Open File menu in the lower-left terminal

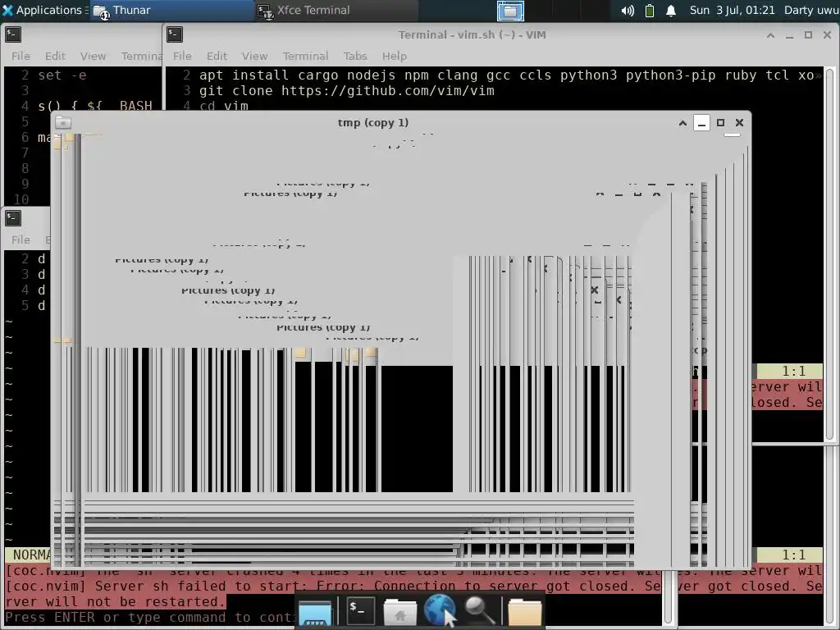[21, 240]
